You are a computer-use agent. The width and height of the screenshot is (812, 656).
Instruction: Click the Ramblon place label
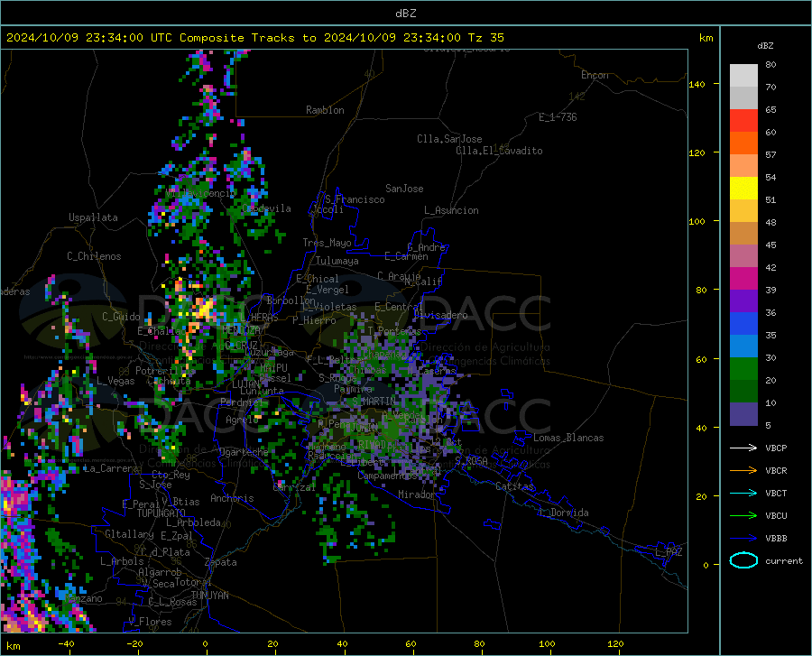pyautogui.click(x=325, y=110)
